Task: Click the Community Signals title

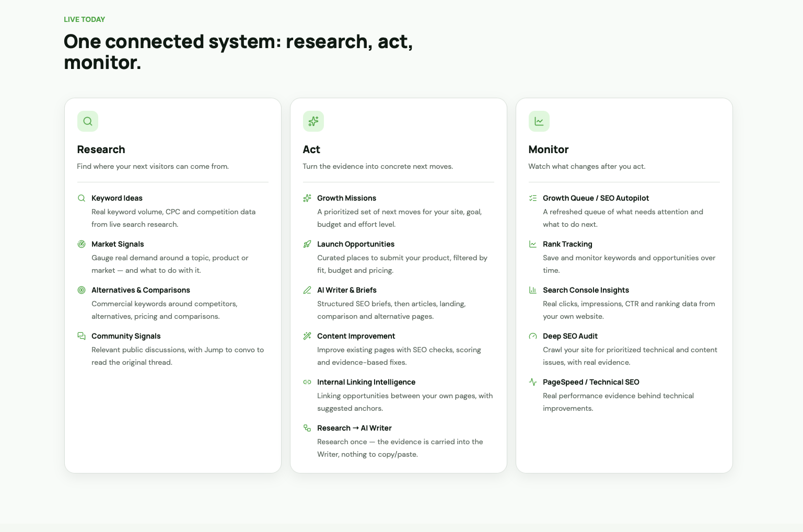Action: (x=126, y=336)
